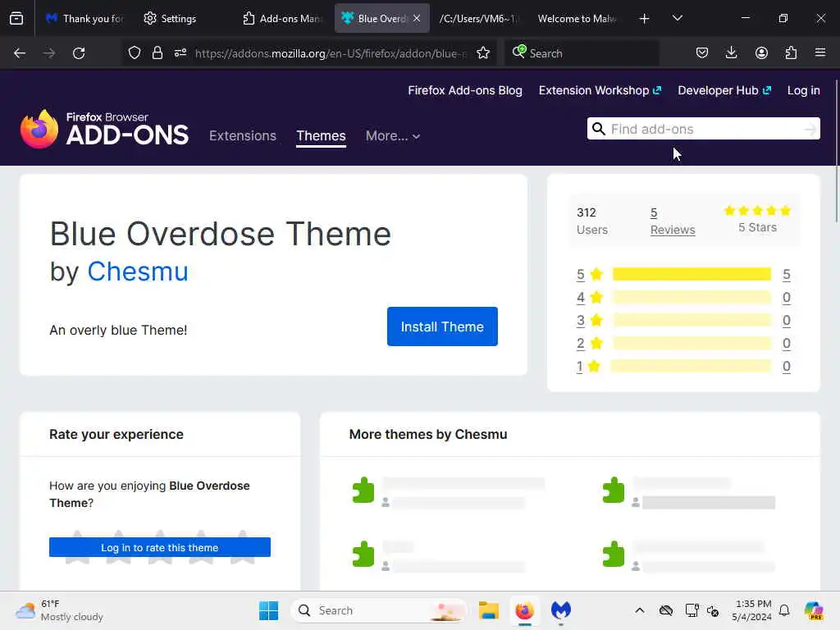The image size is (840, 630).
Task: Switch to the C:/Users/VM6 file tab
Action: (479, 18)
